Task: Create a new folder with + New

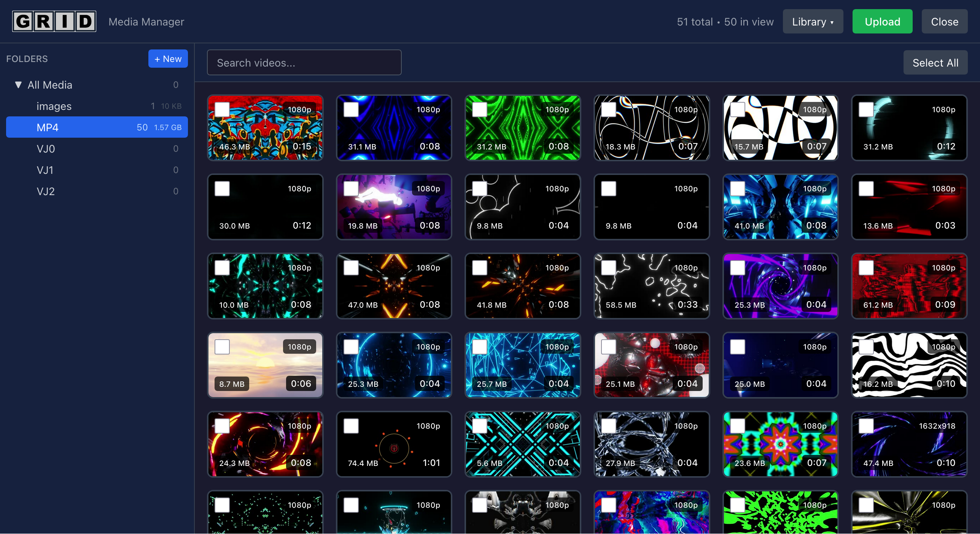Action: [x=168, y=59]
